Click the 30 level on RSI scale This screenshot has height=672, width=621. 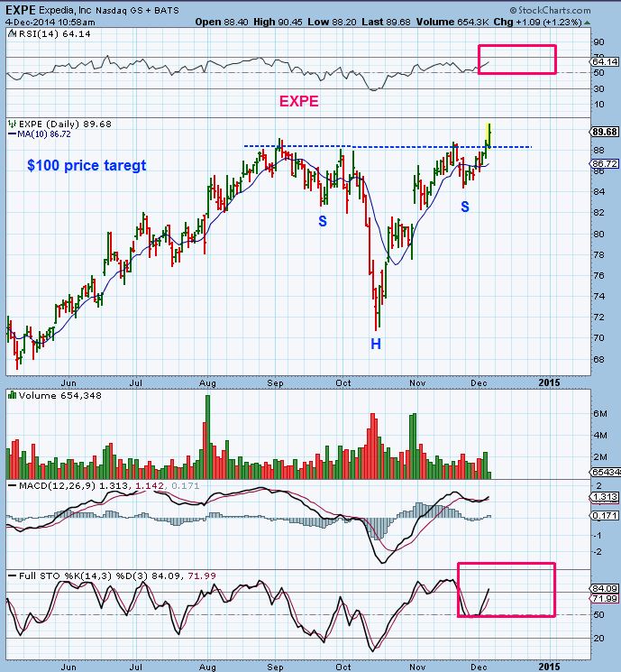pyautogui.click(x=598, y=88)
